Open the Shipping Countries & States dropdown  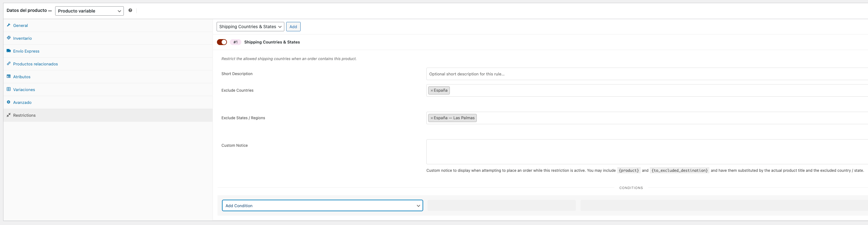click(250, 27)
